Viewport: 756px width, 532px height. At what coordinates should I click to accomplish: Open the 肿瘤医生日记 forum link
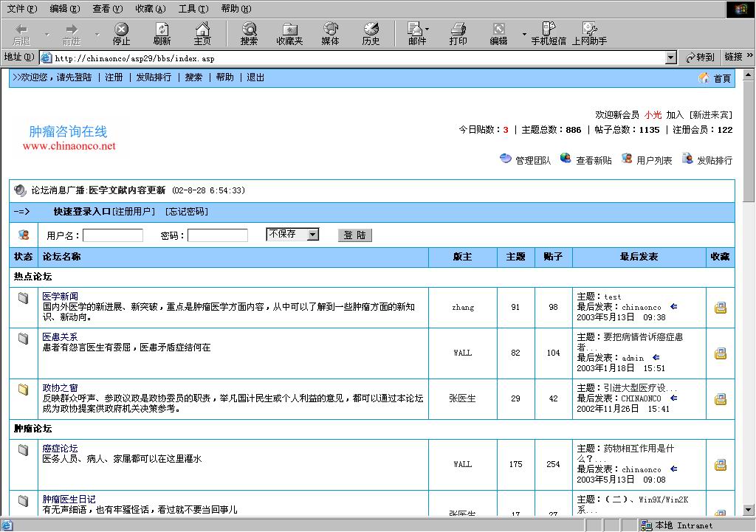pos(69,500)
